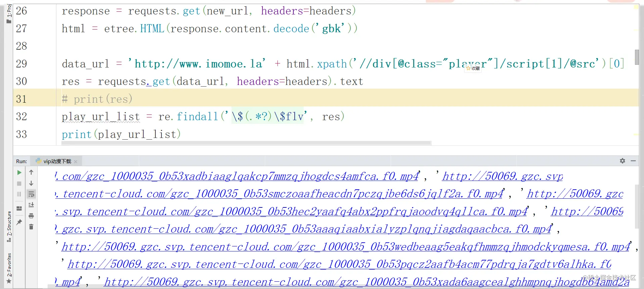This screenshot has width=644, height=289.
Task: Click 'etree.HTML' on line 27
Action: [x=134, y=29]
